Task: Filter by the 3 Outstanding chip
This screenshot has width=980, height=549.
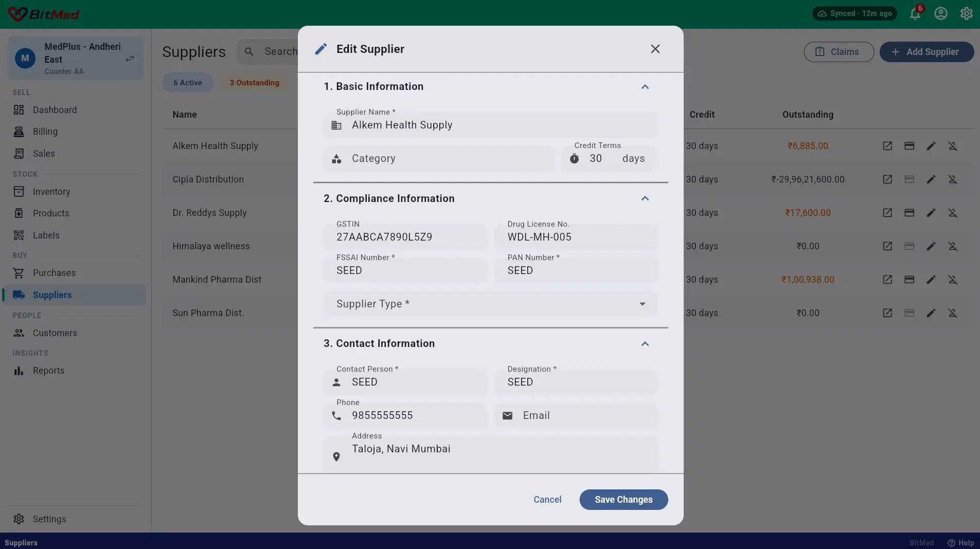Action: click(x=254, y=83)
